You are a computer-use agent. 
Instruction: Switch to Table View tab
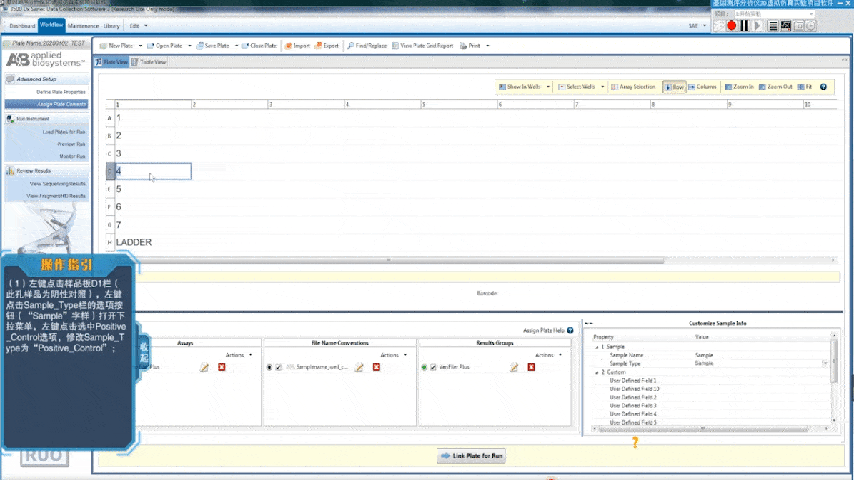point(149,62)
